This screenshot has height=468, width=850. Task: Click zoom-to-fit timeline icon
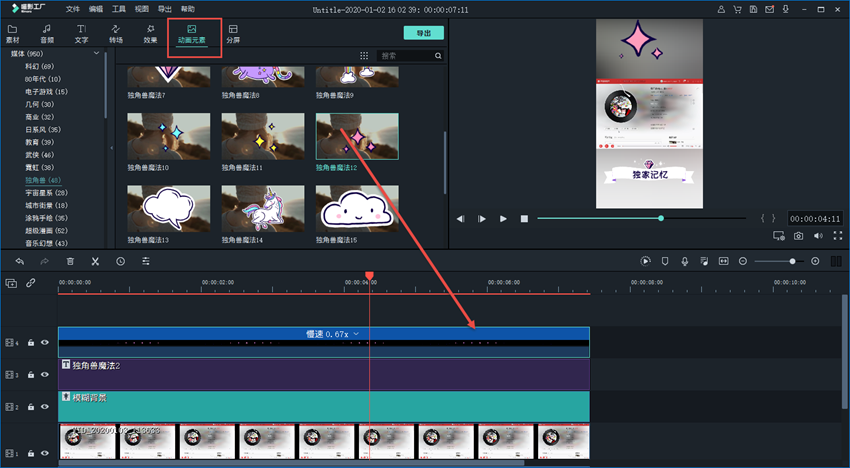724,261
